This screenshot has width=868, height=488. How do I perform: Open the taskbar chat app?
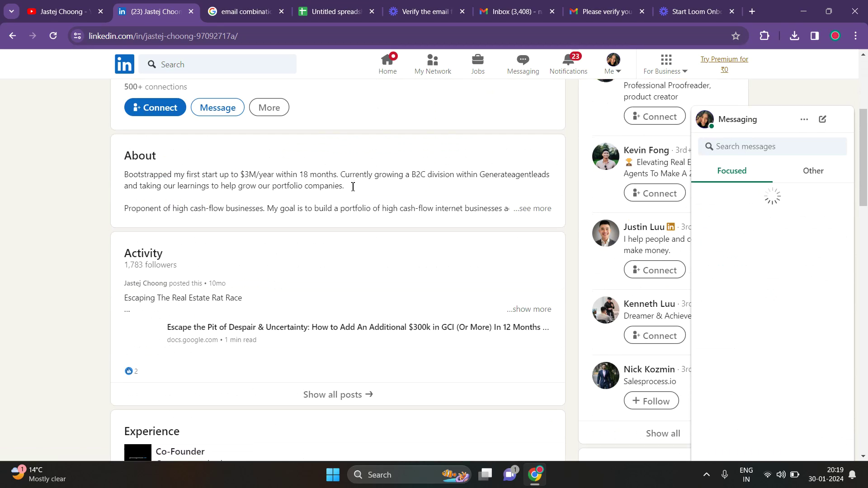click(510, 474)
